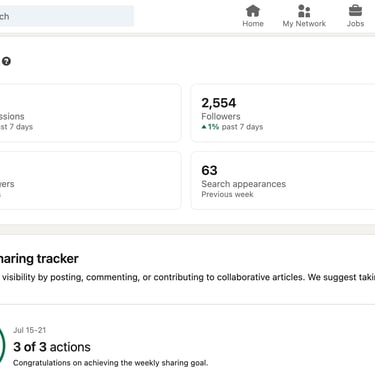The image size is (375, 385).
Task: Open the 63 Search appearances card
Action: (283, 180)
